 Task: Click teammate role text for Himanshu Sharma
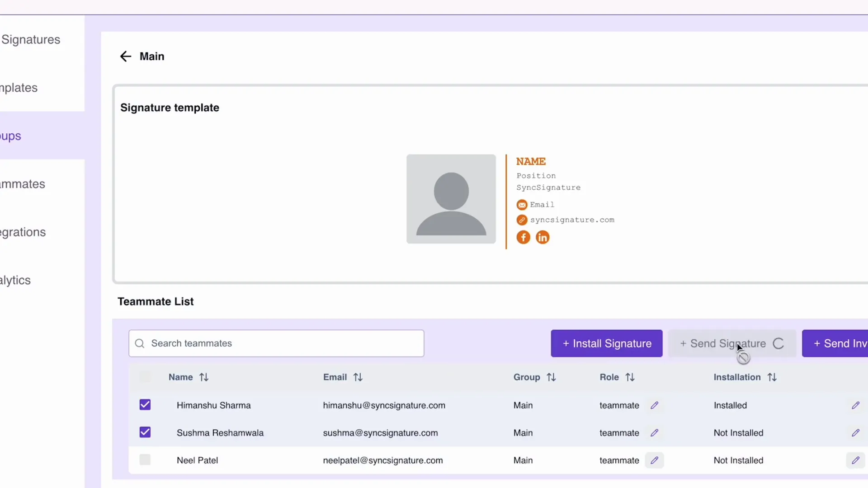point(619,405)
